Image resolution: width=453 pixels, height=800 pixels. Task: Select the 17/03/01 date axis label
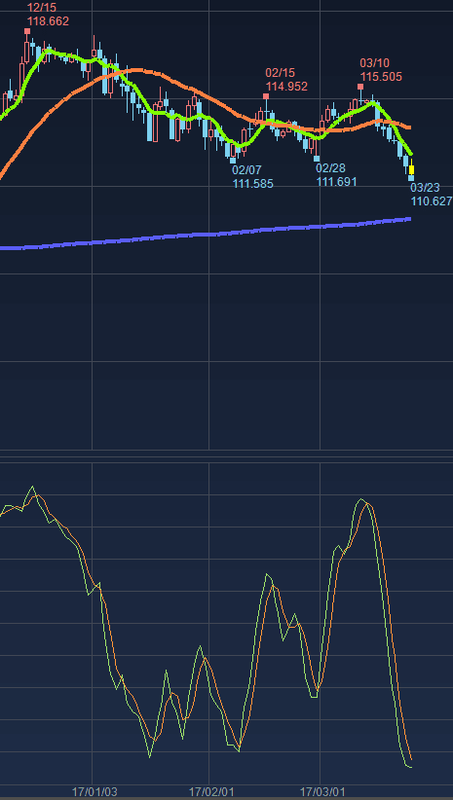tap(322, 792)
